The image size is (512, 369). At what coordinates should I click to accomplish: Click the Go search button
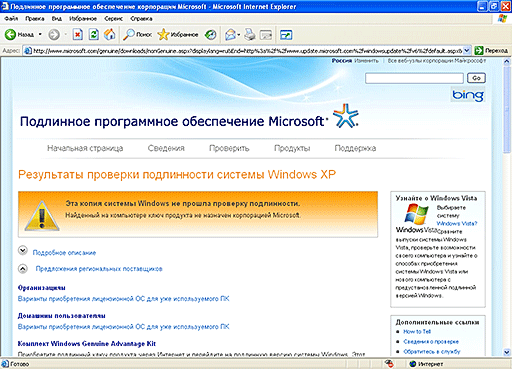pos(476,78)
